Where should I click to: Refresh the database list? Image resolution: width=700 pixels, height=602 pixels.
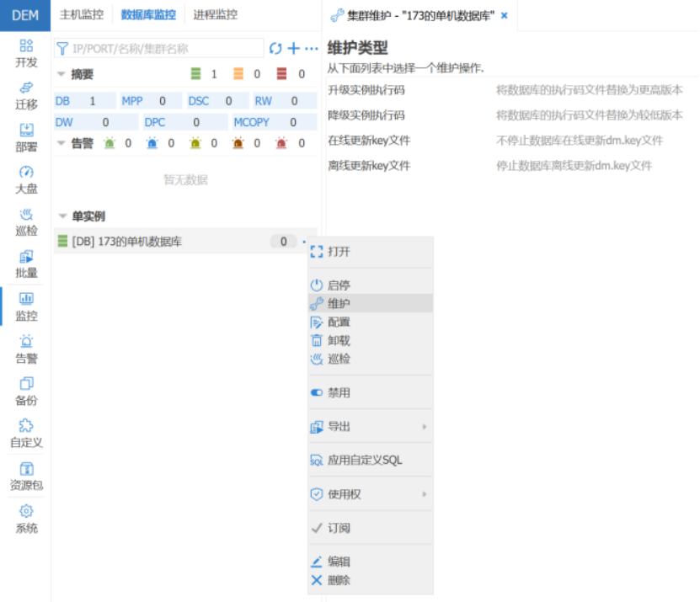click(x=275, y=48)
